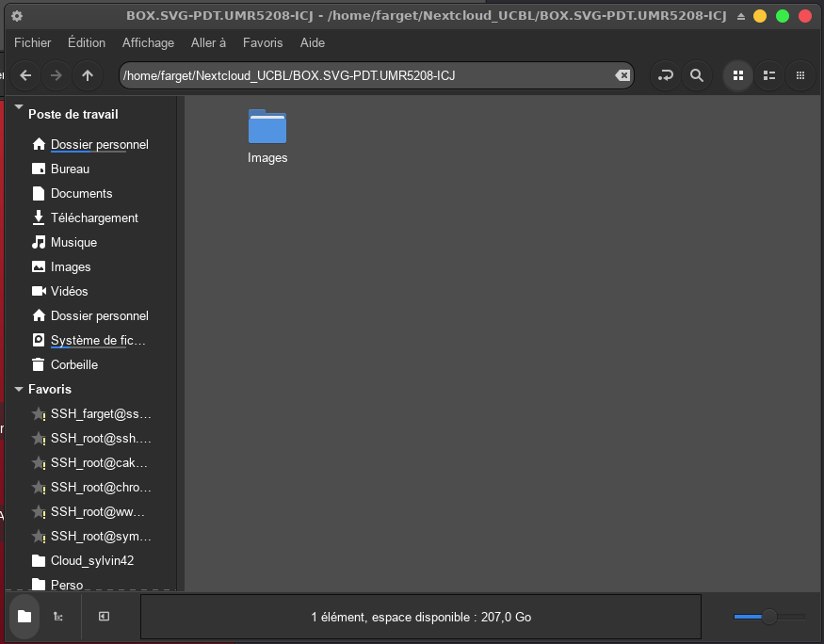Open the SSH_farget bookmark in Favoris
This screenshot has height=644, width=824.
coord(100,413)
